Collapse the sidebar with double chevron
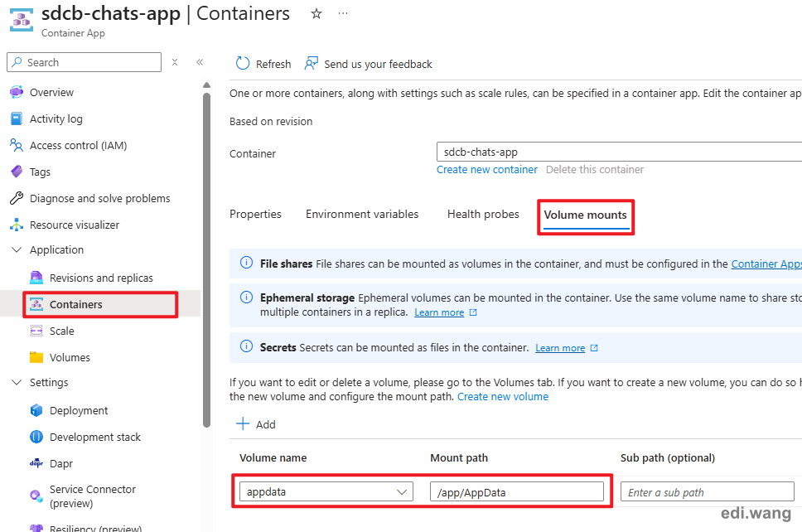 200,62
